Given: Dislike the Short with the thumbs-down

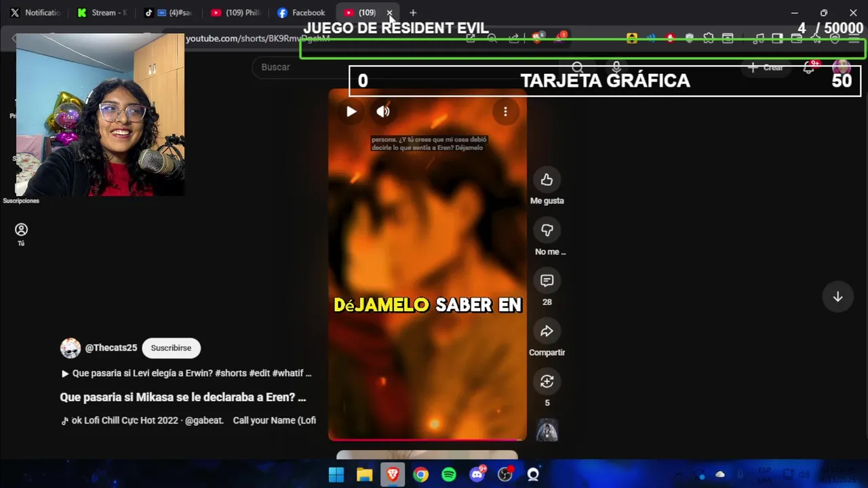Looking at the screenshot, I should pyautogui.click(x=547, y=230).
